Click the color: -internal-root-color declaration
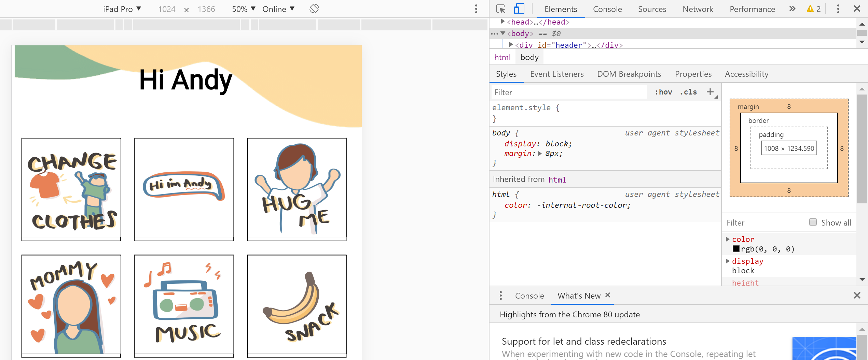 567,205
